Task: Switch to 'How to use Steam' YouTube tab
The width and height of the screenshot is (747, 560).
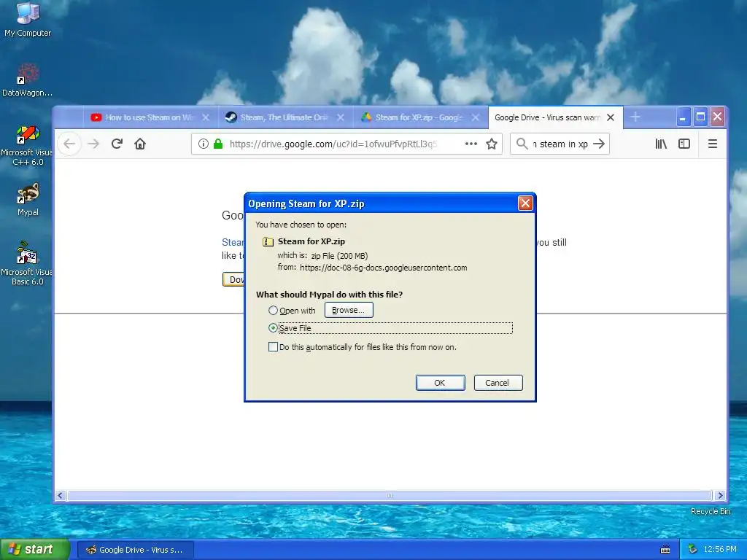Action: click(x=150, y=117)
